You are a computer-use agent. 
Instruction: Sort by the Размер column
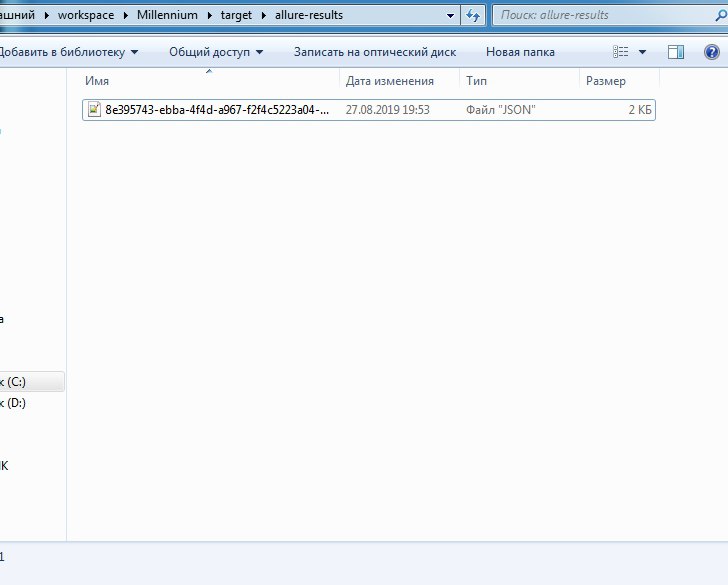(619, 81)
